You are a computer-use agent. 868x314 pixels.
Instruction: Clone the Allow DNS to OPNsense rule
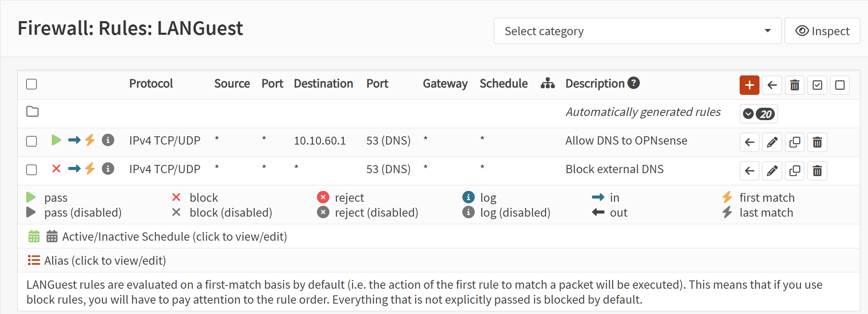794,142
